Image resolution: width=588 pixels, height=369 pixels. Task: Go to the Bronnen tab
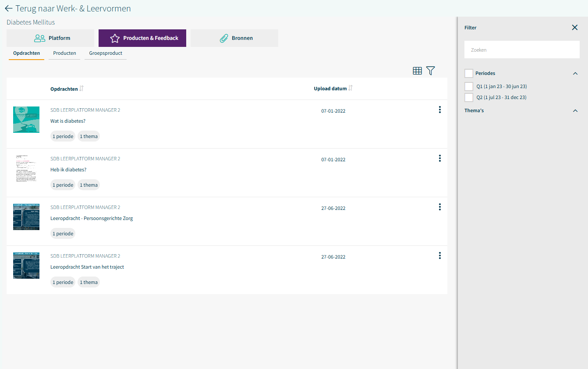(234, 38)
